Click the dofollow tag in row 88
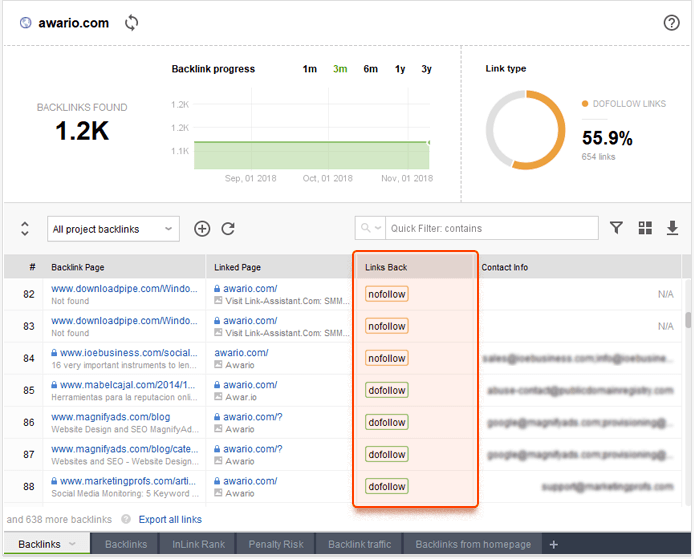694x559 pixels. pos(386,486)
